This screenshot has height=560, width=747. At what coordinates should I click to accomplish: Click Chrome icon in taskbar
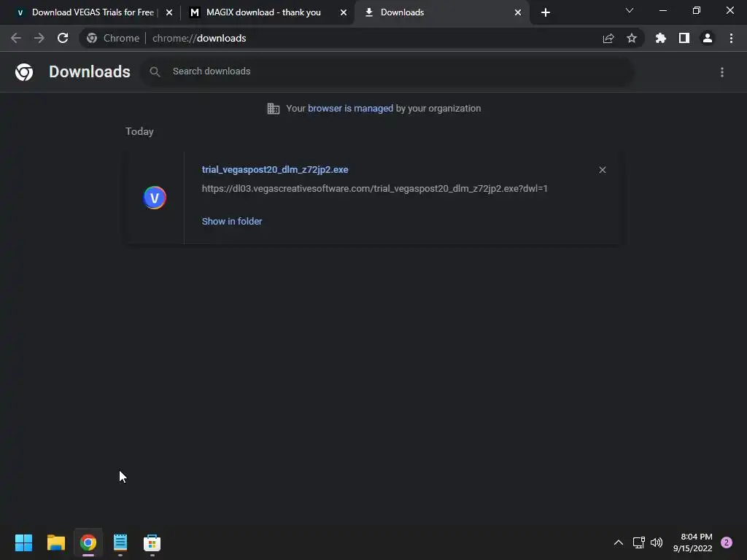click(88, 542)
